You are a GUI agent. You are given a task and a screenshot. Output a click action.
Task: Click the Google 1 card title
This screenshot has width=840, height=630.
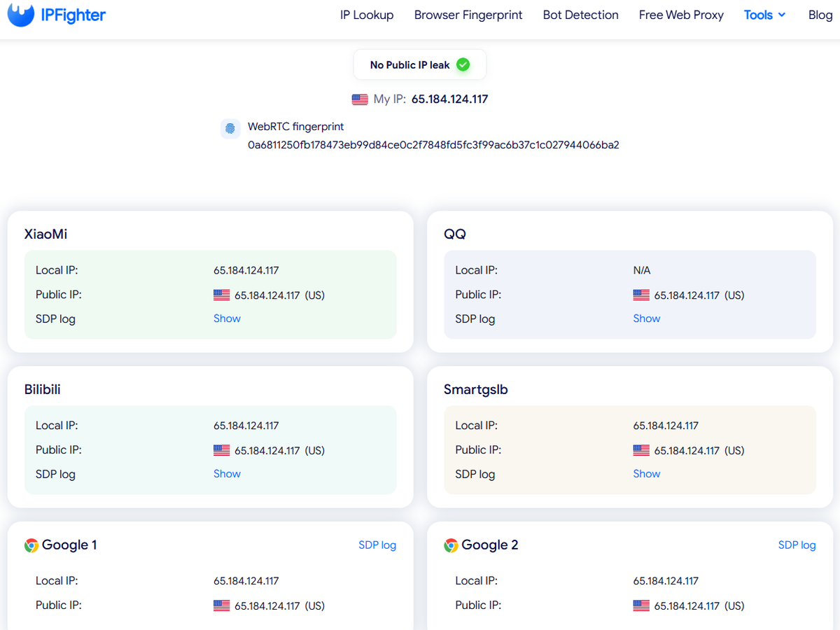(69, 545)
